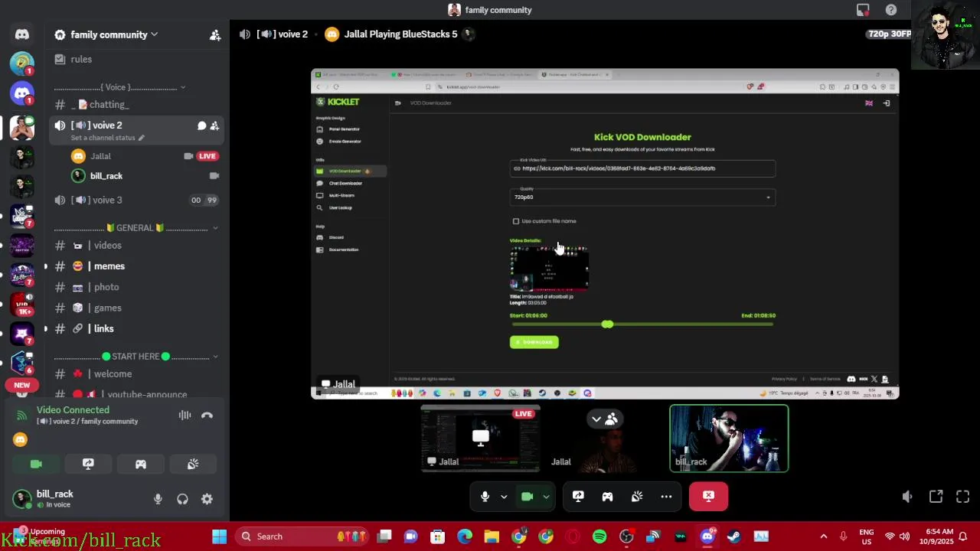Open OBS Studio from the taskbar
Screen dimensions: 980x551
click(626, 536)
